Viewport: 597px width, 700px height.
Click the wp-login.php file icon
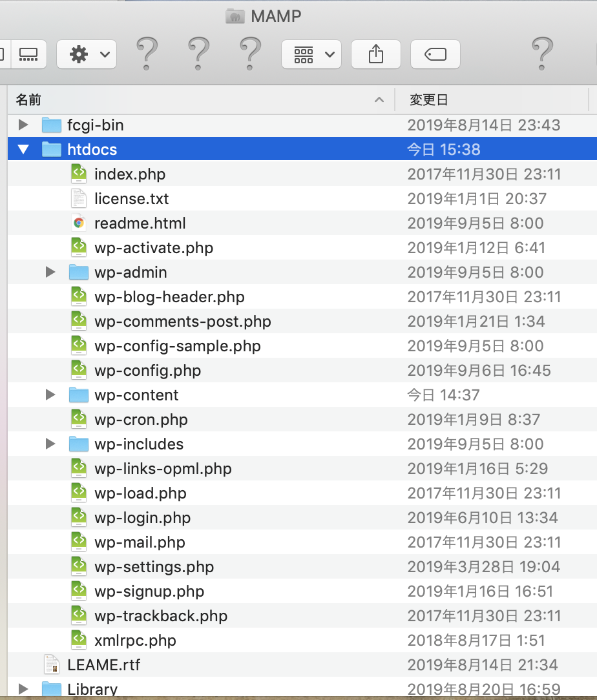point(79,517)
